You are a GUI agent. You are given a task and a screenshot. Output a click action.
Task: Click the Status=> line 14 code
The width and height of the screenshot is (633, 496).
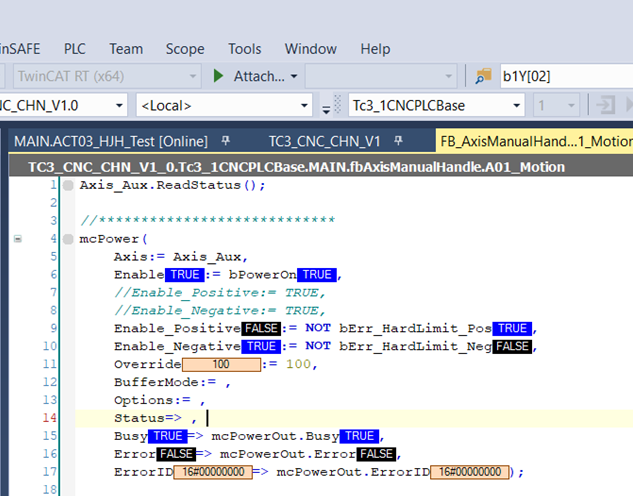click(155, 418)
